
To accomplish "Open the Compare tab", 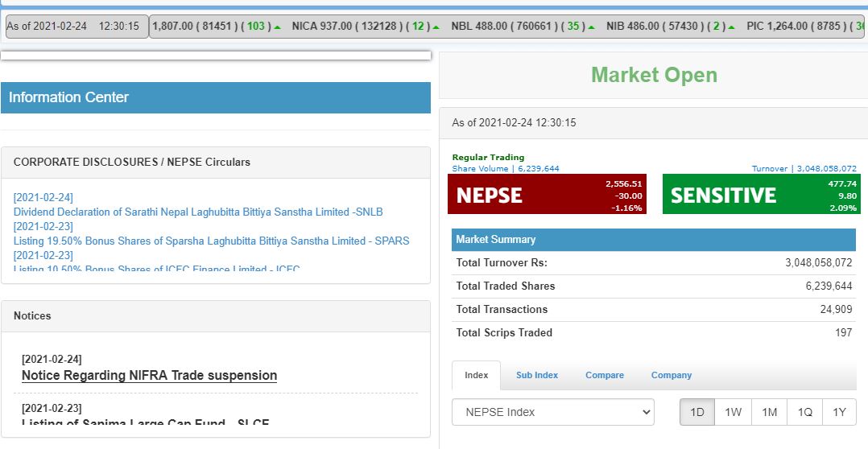I will pyautogui.click(x=605, y=375).
